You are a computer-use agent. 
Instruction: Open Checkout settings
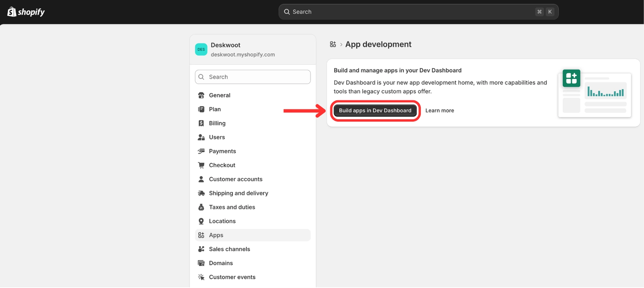(253, 165)
